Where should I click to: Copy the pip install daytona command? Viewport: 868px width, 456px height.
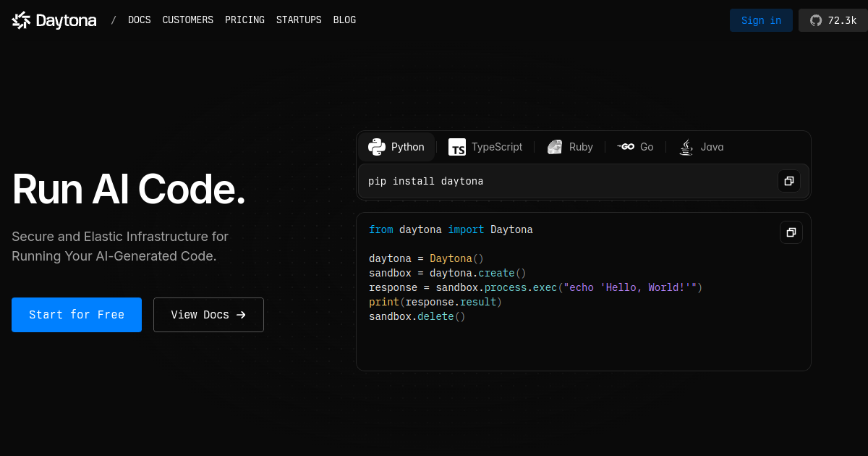[789, 181]
